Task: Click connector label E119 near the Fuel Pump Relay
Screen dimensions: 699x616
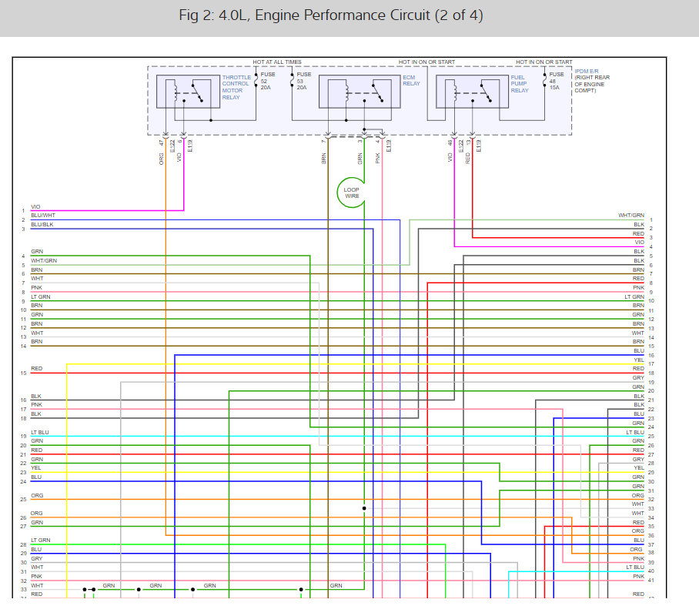Action: click(478, 148)
